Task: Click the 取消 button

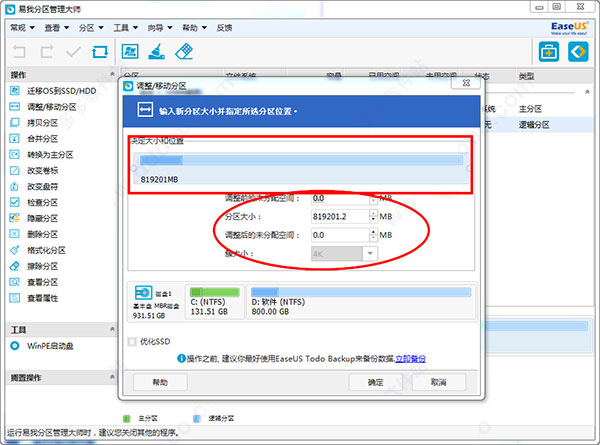Action: (x=439, y=382)
